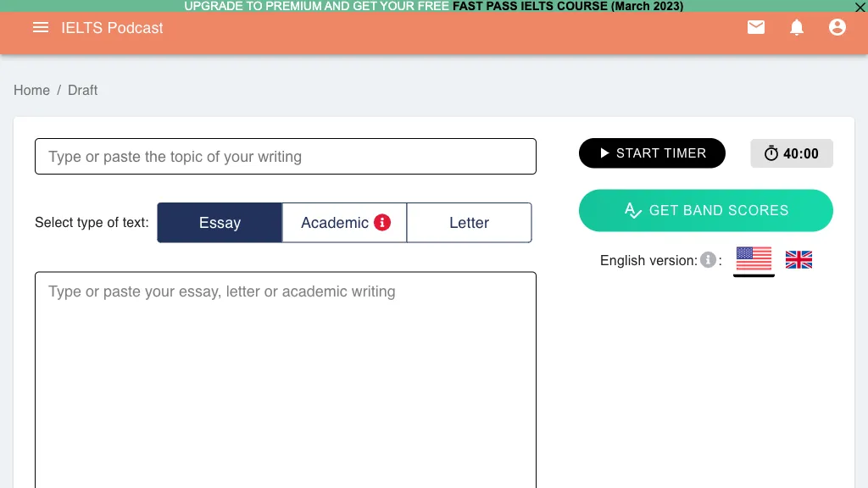This screenshot has width=868, height=488.
Task: Click the Draft breadcrumb item
Action: pyautogui.click(x=83, y=90)
